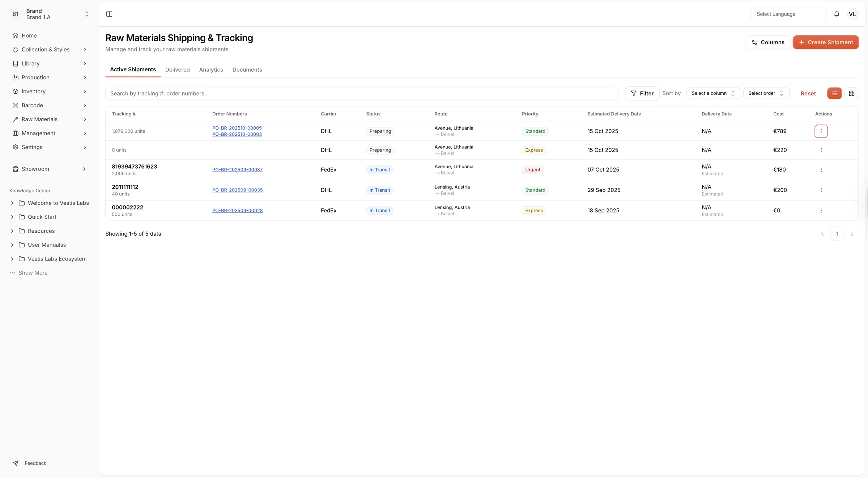Viewport: 868px width, 478px height.
Task: Expand the Library sidebar section
Action: pos(50,64)
